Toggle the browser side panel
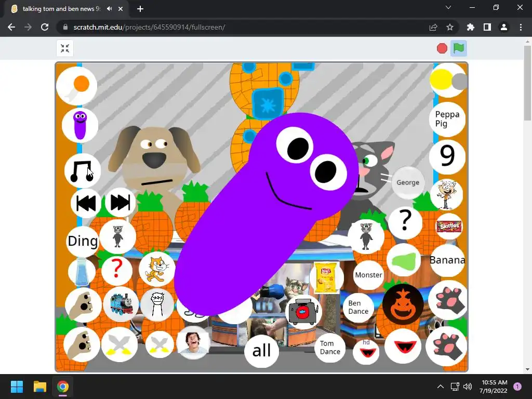This screenshot has width=532, height=399. (487, 27)
